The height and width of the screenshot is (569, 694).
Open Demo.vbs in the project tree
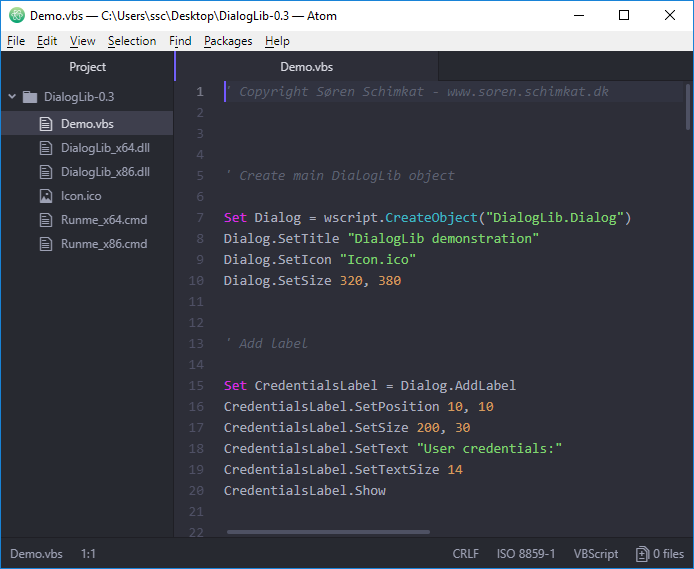point(87,123)
